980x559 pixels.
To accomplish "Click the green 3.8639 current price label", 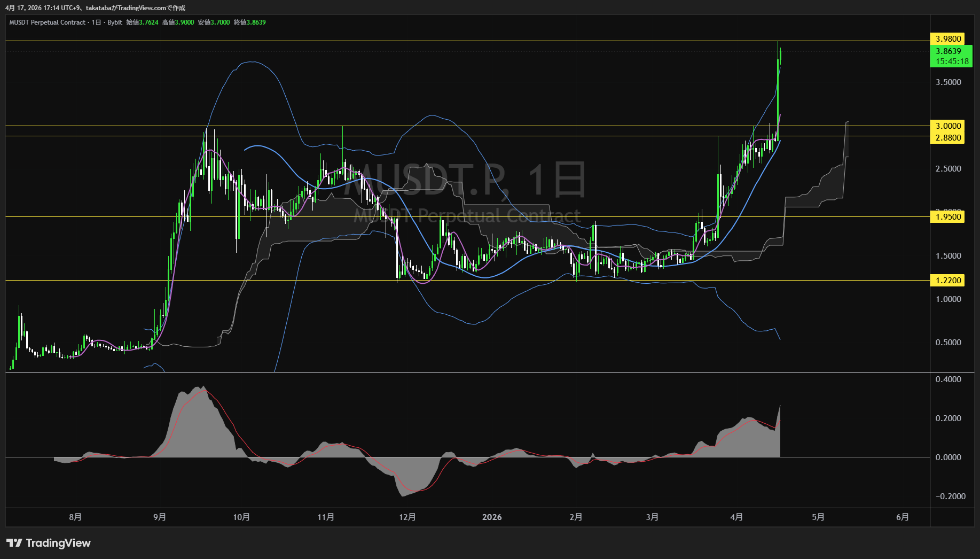I will [x=948, y=51].
